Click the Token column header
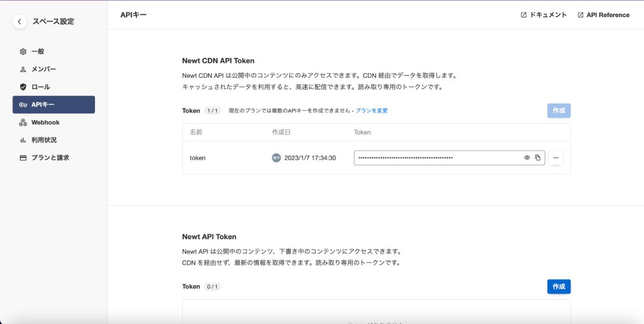The width and height of the screenshot is (644, 324). pyautogui.click(x=362, y=132)
